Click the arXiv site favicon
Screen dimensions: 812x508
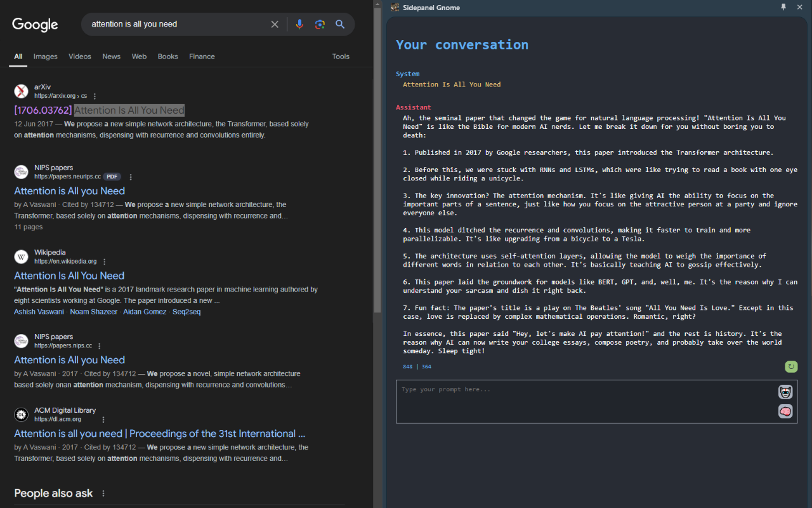(x=22, y=91)
